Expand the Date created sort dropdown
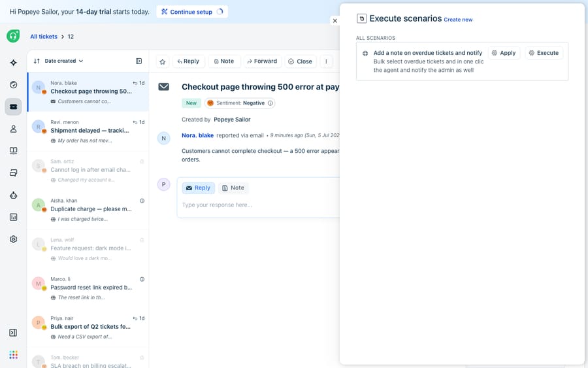Image resolution: width=588 pixels, height=368 pixels. click(x=64, y=61)
